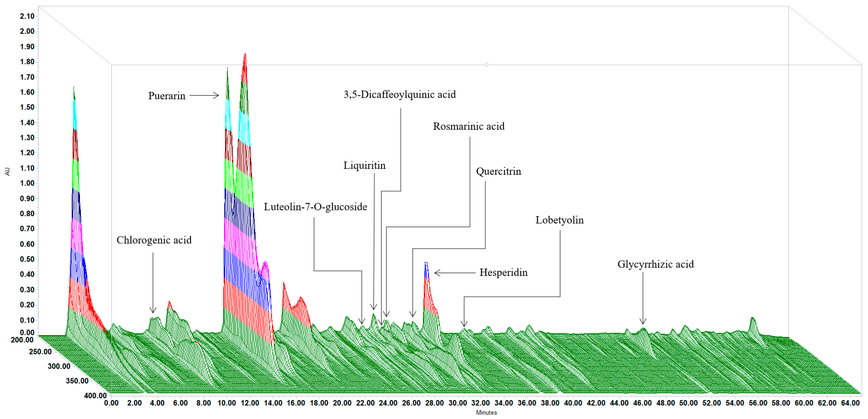Click the 30.00 tick on time axis
The image size is (868, 419).
click(x=458, y=403)
